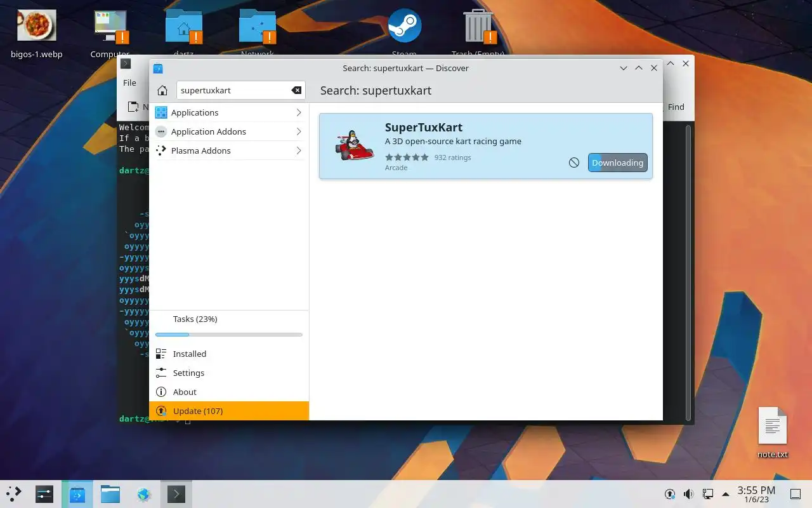Click the Update arrow icon
The image size is (812, 508).
[x=161, y=411]
